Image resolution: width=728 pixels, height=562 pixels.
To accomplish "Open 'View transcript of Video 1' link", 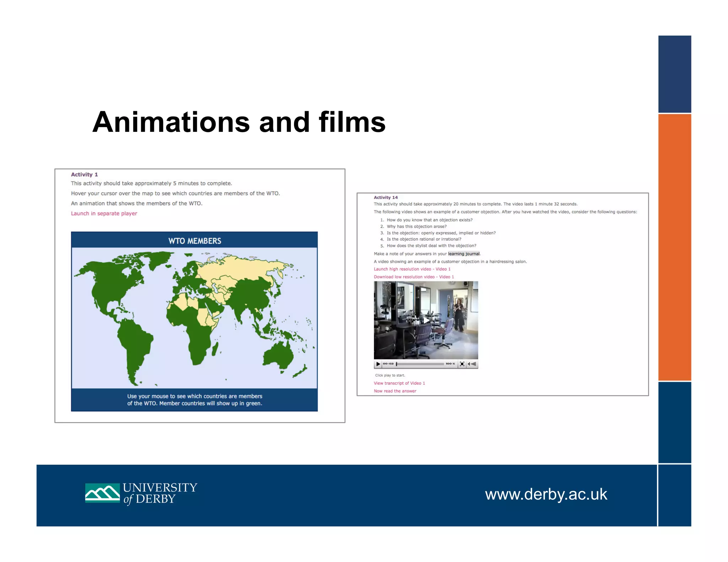I will click(x=399, y=383).
